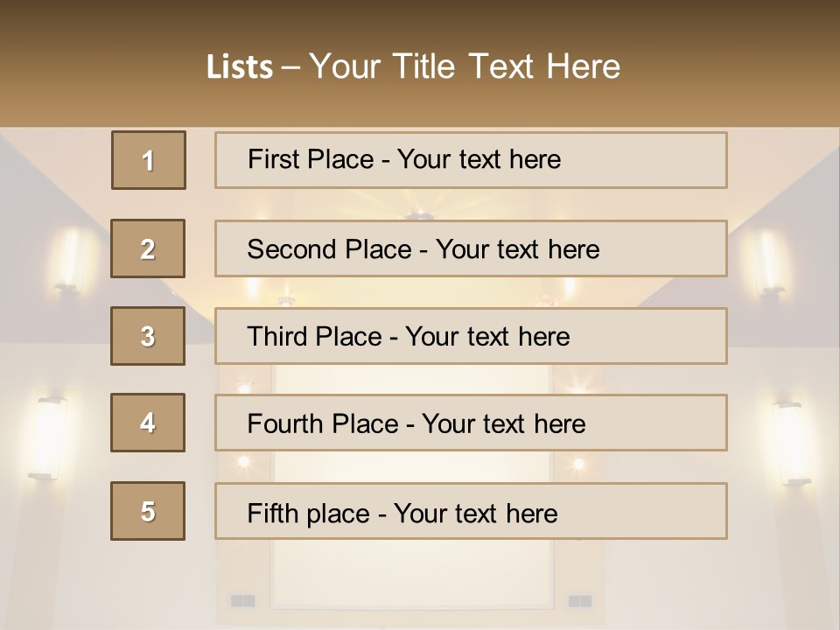Click the upper left wall lamp image
This screenshot has width=840, height=630.
pyautogui.click(x=70, y=261)
